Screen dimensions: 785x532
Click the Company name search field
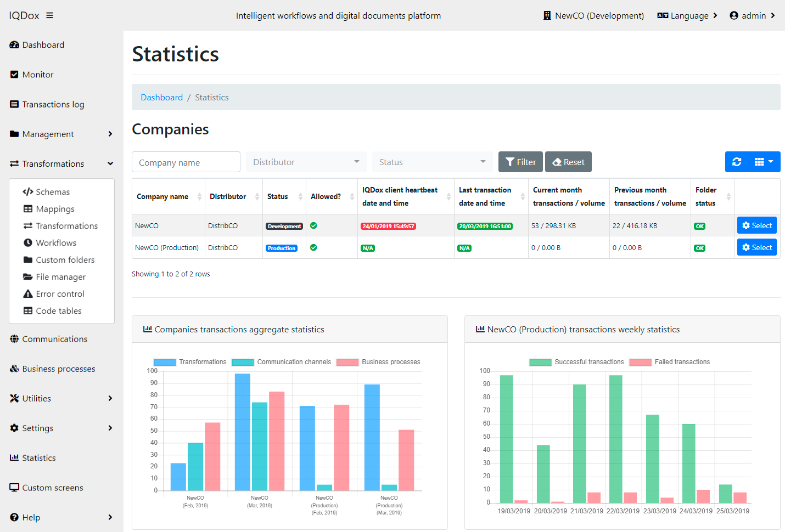(186, 162)
